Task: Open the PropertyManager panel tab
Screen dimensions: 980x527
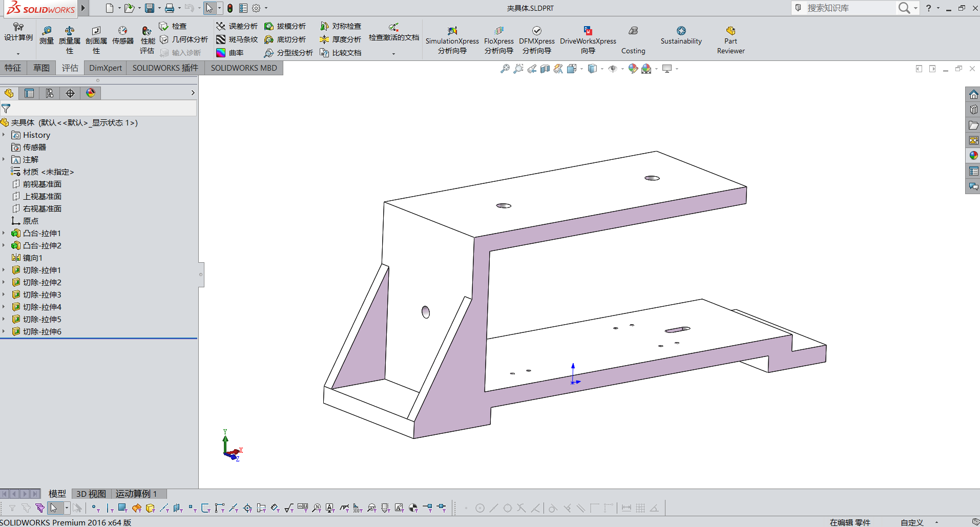Action: click(x=29, y=93)
